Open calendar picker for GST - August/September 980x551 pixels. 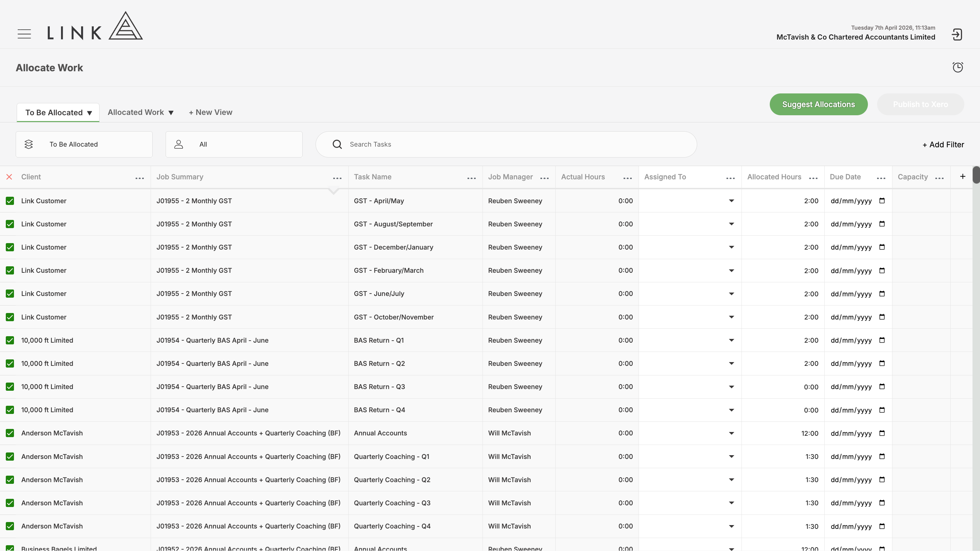pyautogui.click(x=882, y=224)
